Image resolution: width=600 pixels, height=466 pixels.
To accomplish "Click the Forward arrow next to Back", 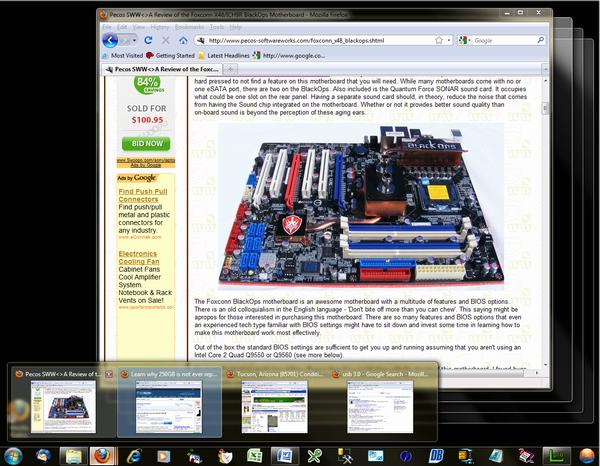I will point(125,40).
